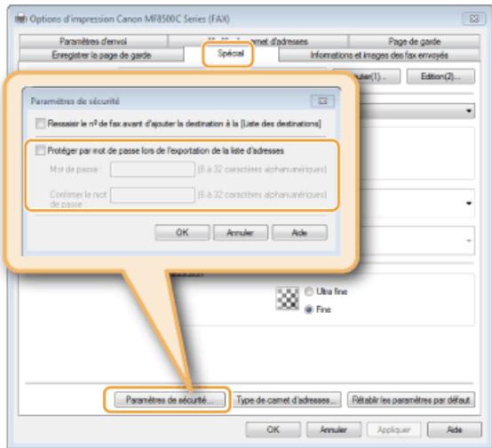Viewport: 492px width, 448px height.
Task: Click Annuler in the print options window
Action: coord(333,429)
